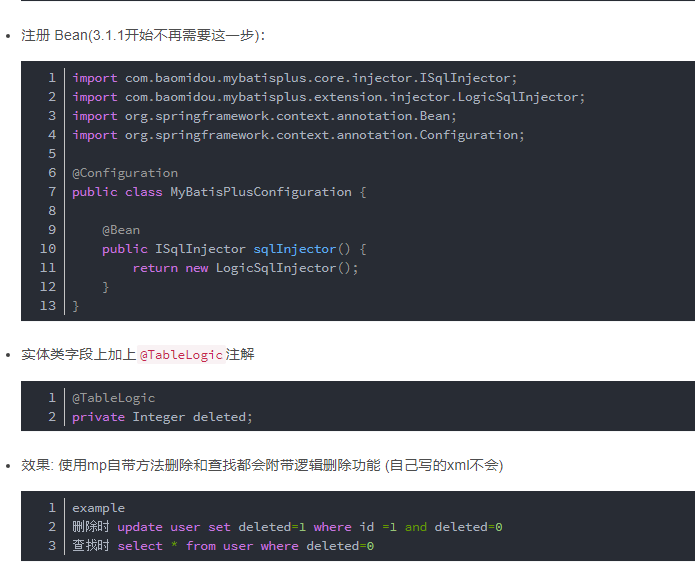Click the @Bean annotation on line 9
Screen dimensions: 695x573
point(121,230)
